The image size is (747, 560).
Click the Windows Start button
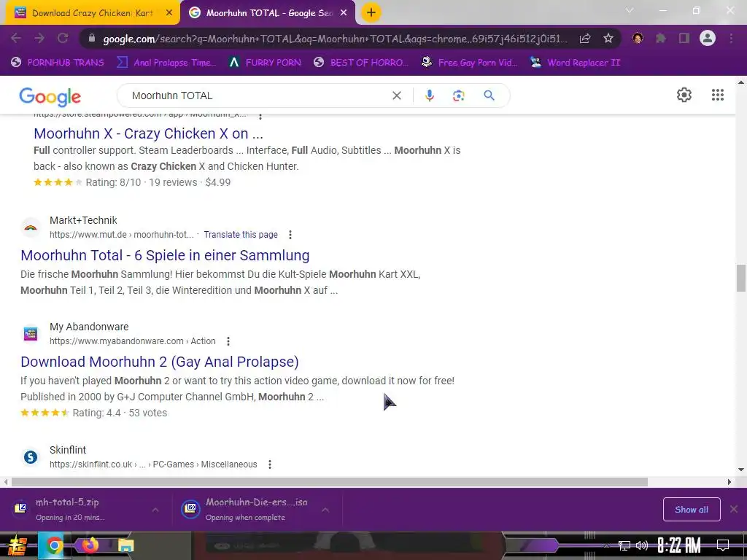pyautogui.click(x=18, y=545)
